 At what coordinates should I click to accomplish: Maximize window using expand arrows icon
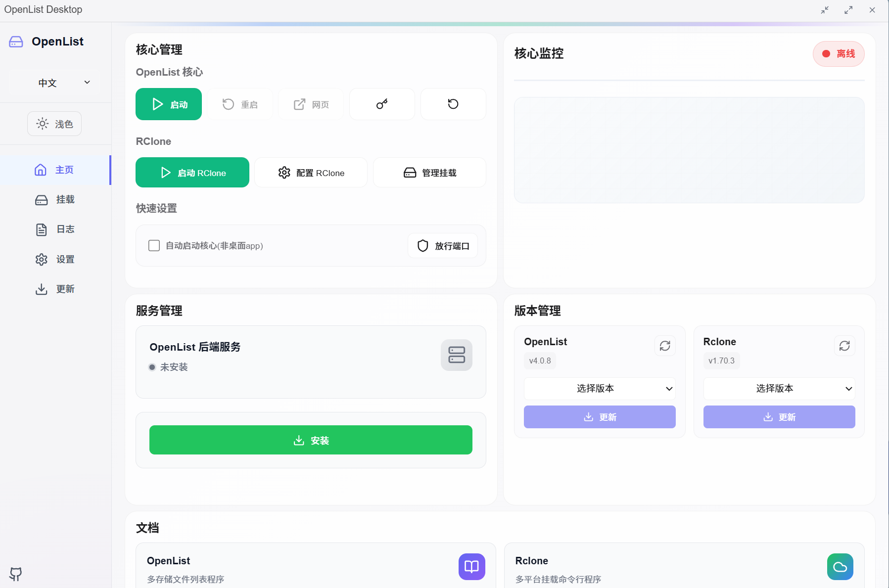(x=848, y=10)
